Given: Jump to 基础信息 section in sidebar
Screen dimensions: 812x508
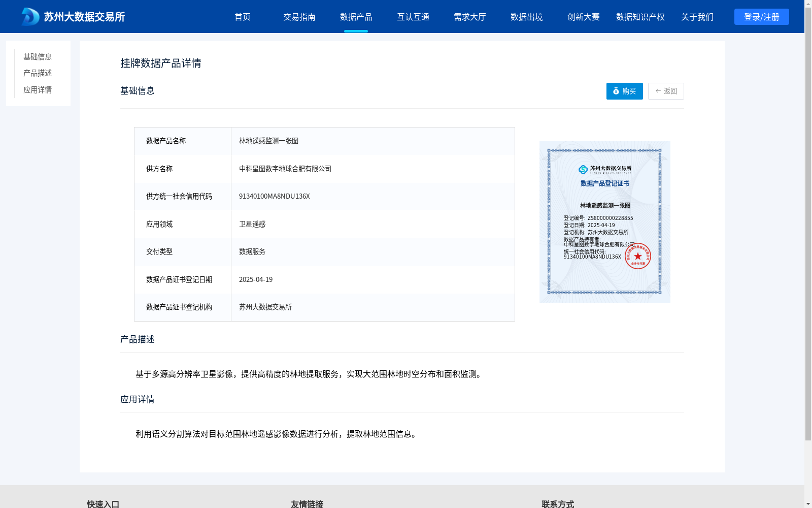Looking at the screenshot, I should (38, 56).
